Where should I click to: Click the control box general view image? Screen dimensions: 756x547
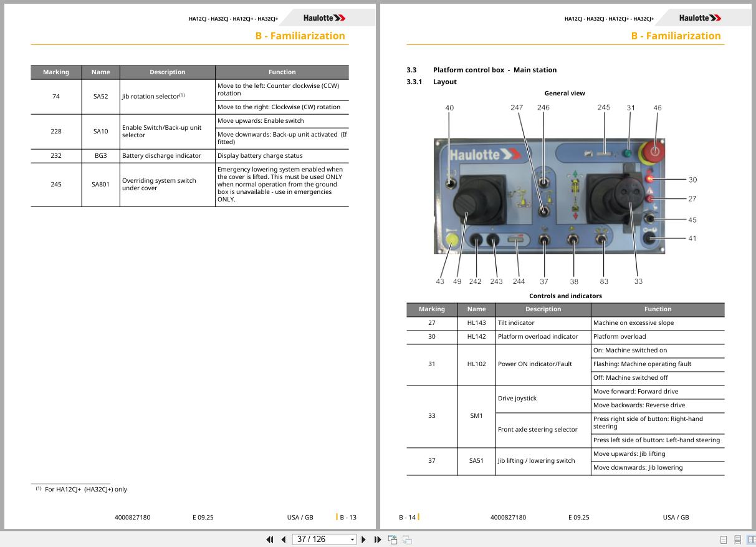coord(549,196)
